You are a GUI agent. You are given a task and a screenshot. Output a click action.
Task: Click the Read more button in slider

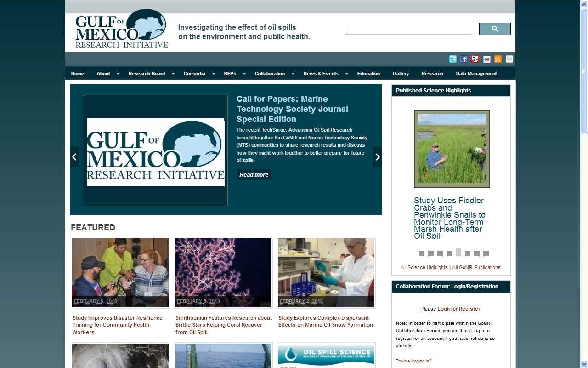coord(254,175)
